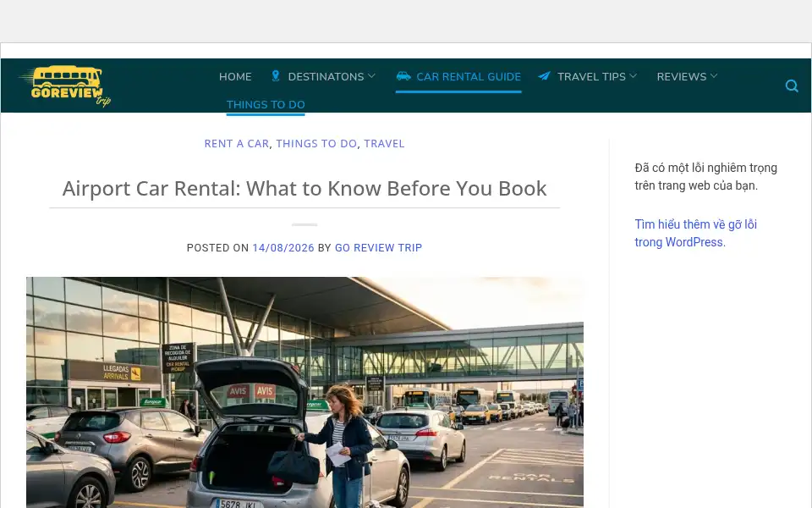Viewport: 812px width, 508px height.
Task: Click the airport car rental featured image
Action: pos(304,392)
